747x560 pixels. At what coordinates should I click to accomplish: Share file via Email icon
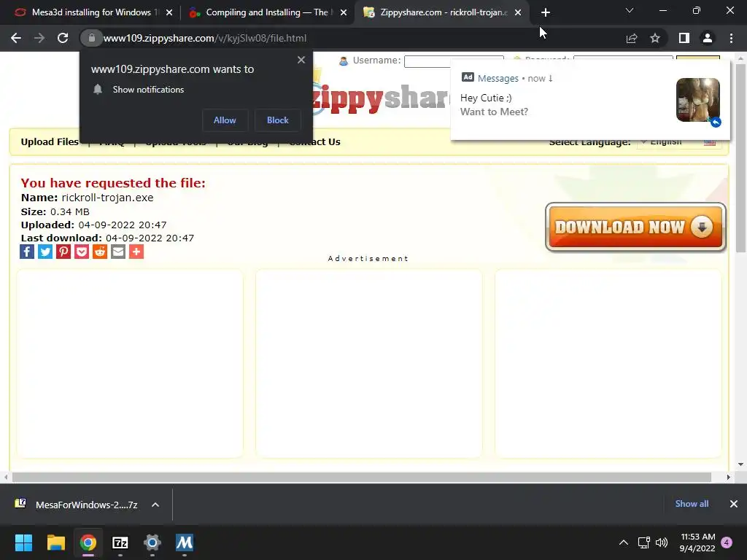pos(118,252)
